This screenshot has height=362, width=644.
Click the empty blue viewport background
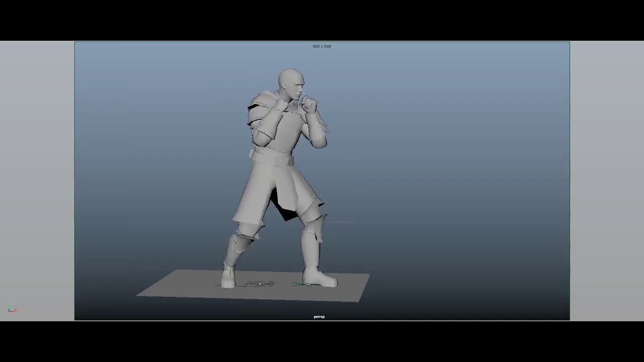453,126
